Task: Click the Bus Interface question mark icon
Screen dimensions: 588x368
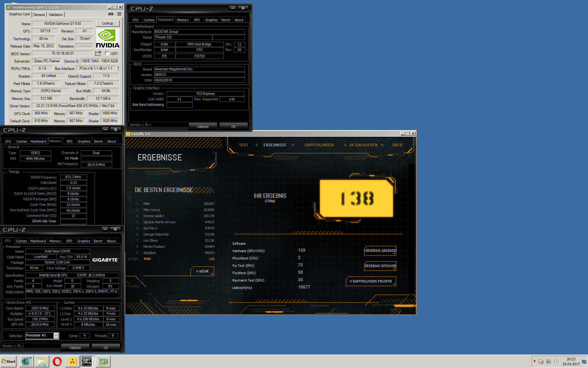Action: pyautogui.click(x=118, y=68)
